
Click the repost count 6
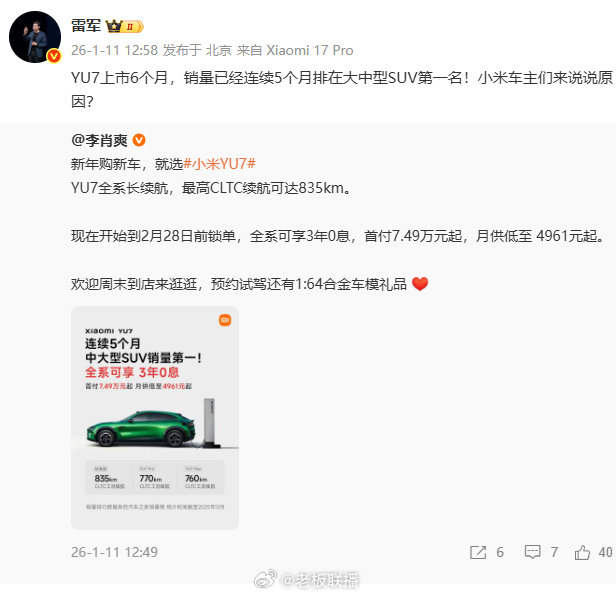500,552
